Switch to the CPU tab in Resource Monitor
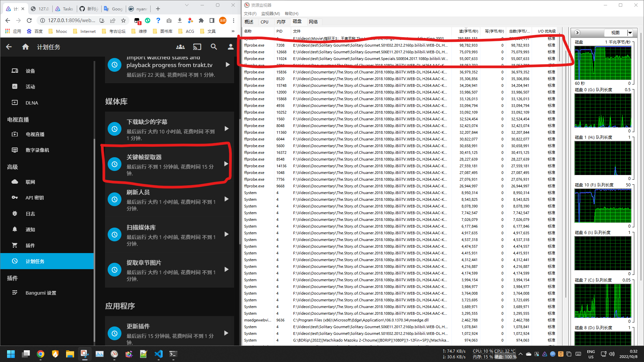 tap(265, 21)
